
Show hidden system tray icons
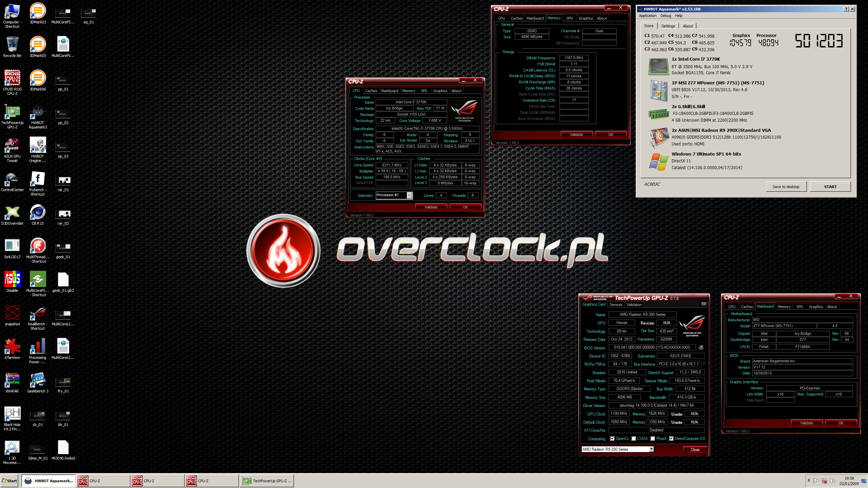pos(809,481)
